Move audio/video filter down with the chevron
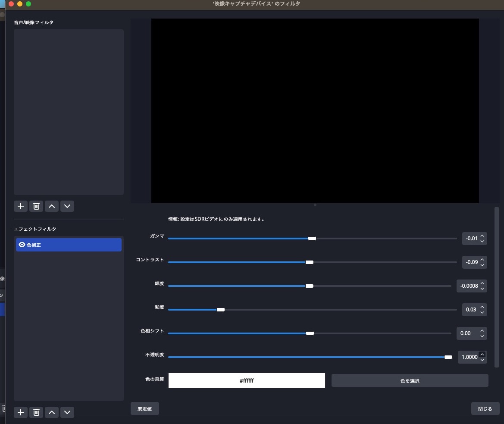Image resolution: width=504 pixels, height=424 pixels. coord(67,206)
